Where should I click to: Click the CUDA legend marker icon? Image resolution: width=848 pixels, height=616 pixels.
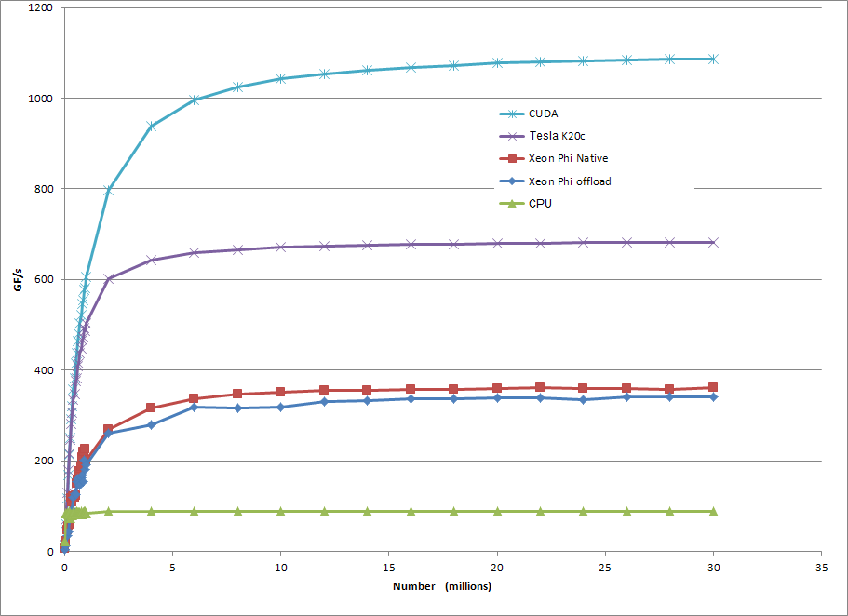pyautogui.click(x=514, y=113)
